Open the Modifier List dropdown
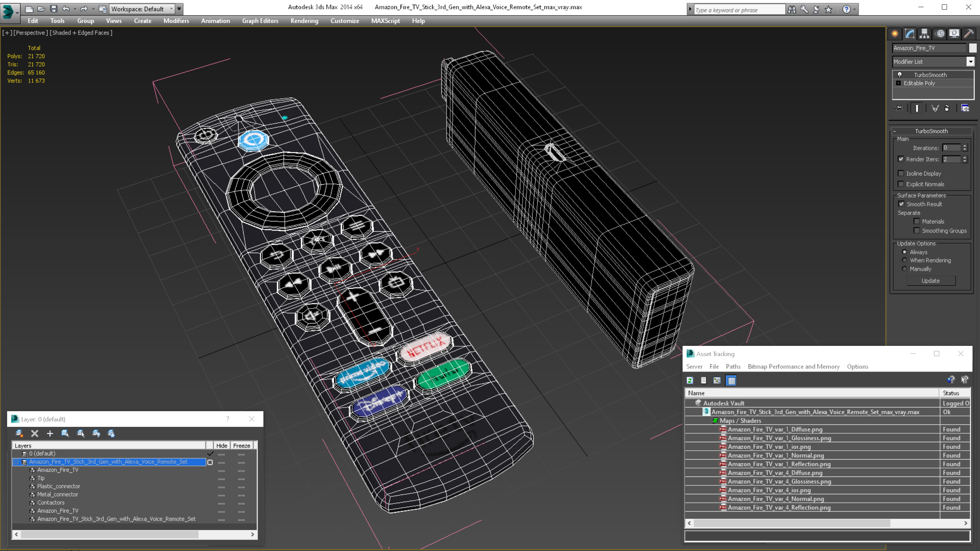The width and height of the screenshot is (980, 551). [x=970, y=62]
